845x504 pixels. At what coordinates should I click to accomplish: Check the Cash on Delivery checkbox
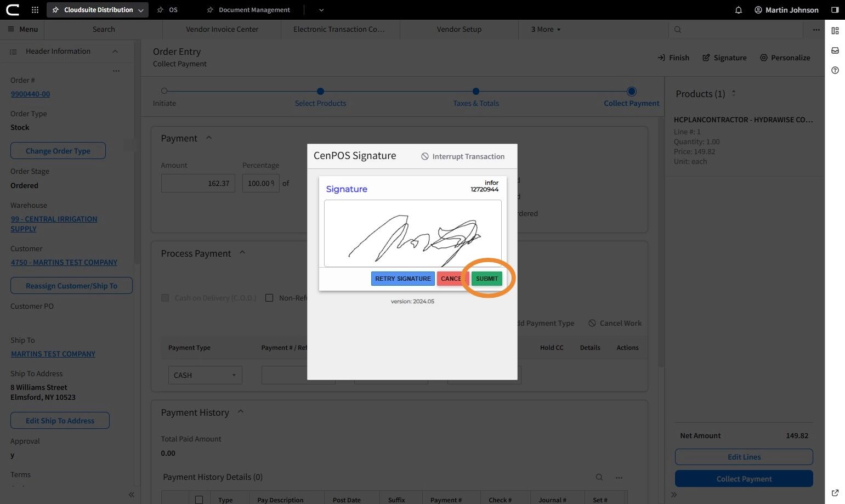click(165, 298)
